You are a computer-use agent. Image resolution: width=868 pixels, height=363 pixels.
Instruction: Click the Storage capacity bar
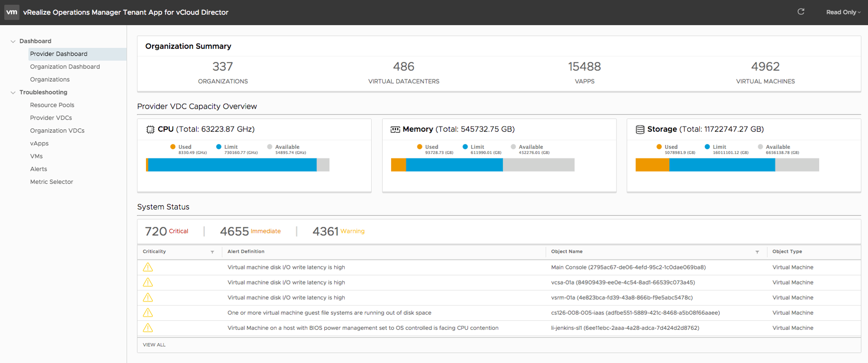click(727, 165)
